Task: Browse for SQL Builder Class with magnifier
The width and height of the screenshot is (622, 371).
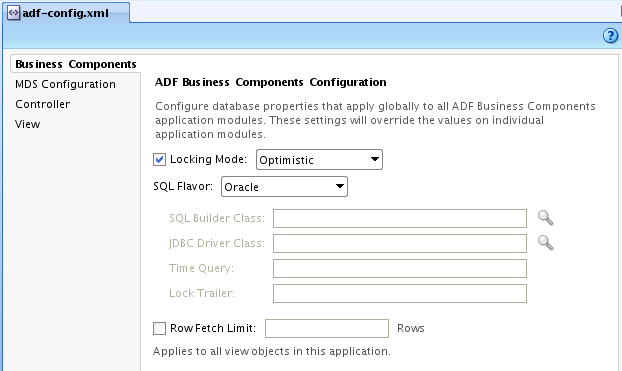Action: click(x=545, y=218)
